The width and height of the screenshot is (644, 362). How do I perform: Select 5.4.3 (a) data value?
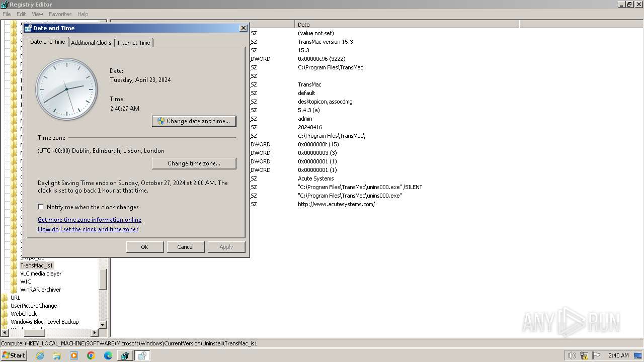pos(308,110)
